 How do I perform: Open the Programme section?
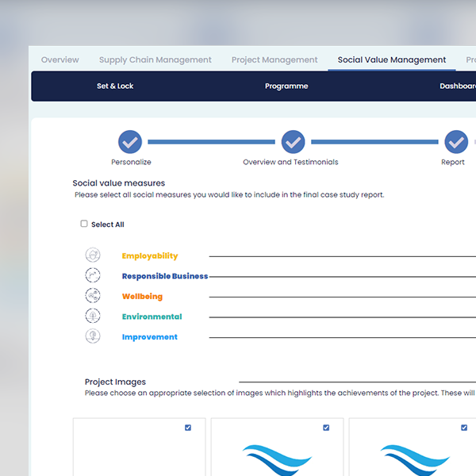click(x=286, y=86)
